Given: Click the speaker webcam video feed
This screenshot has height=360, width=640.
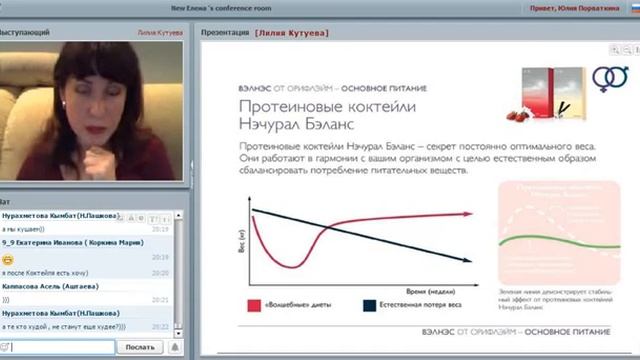Looking at the screenshot, I should (x=91, y=111).
